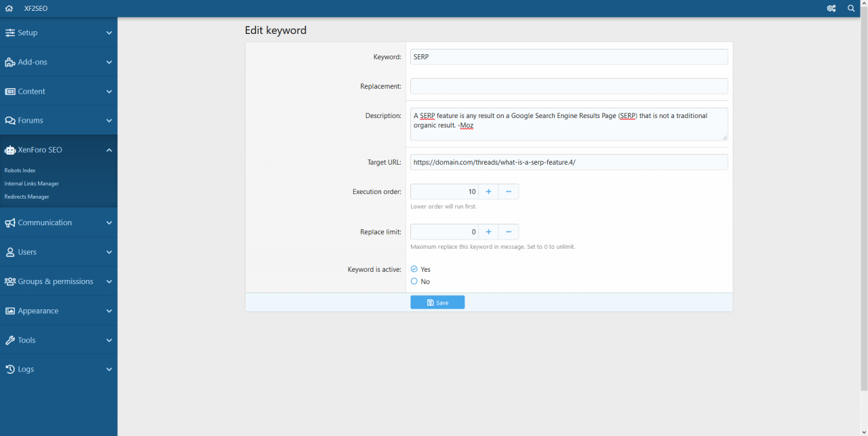Increase Execution order with plus button
The image size is (868, 436).
(x=488, y=192)
